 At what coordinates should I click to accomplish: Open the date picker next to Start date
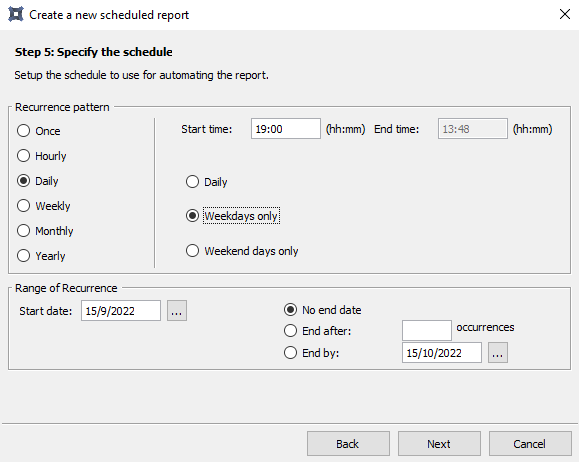(x=177, y=311)
